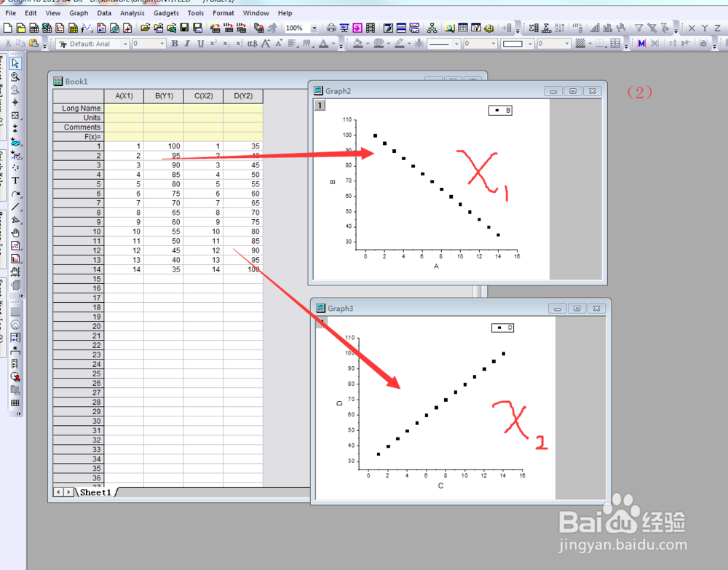Open the font size dropdown
Image resolution: width=728 pixels, height=570 pixels.
point(162,44)
